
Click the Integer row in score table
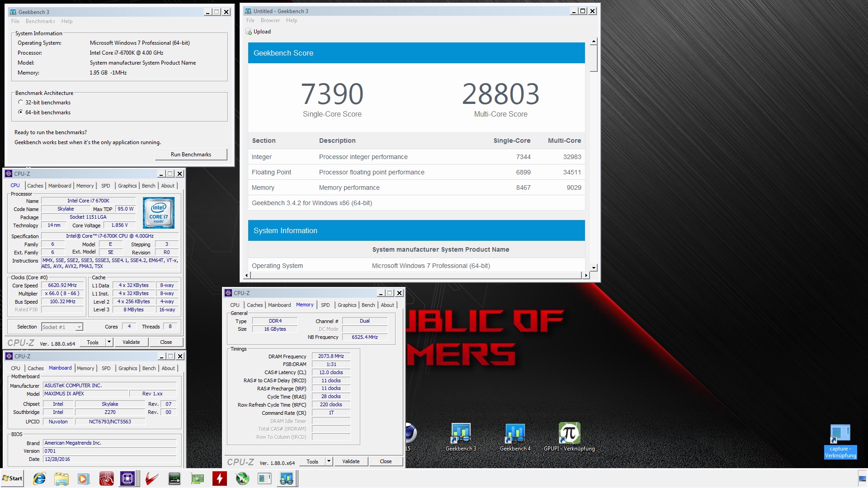pyautogui.click(x=416, y=157)
